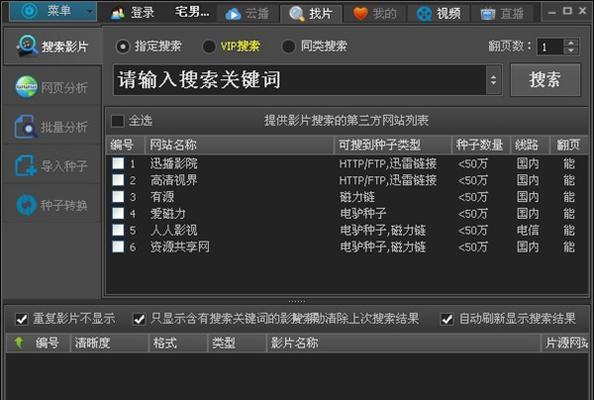594x400 pixels.
Task: Click the 影片名称 results column header
Action: pos(403,343)
